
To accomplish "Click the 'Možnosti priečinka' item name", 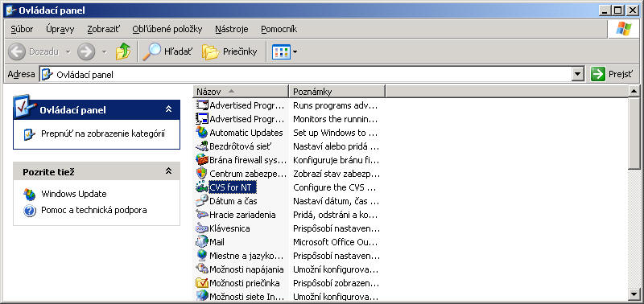I will [245, 283].
